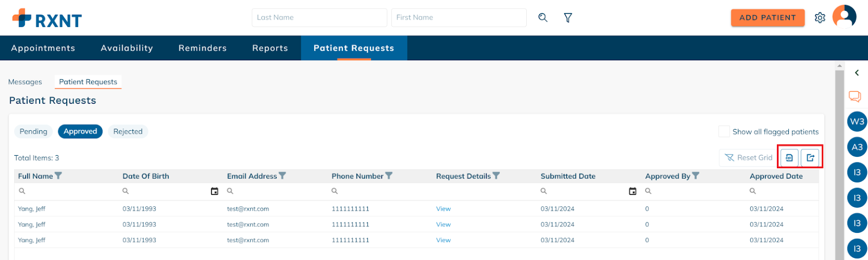The width and height of the screenshot is (868, 260).
Task: Open View link in first row
Action: [443, 209]
